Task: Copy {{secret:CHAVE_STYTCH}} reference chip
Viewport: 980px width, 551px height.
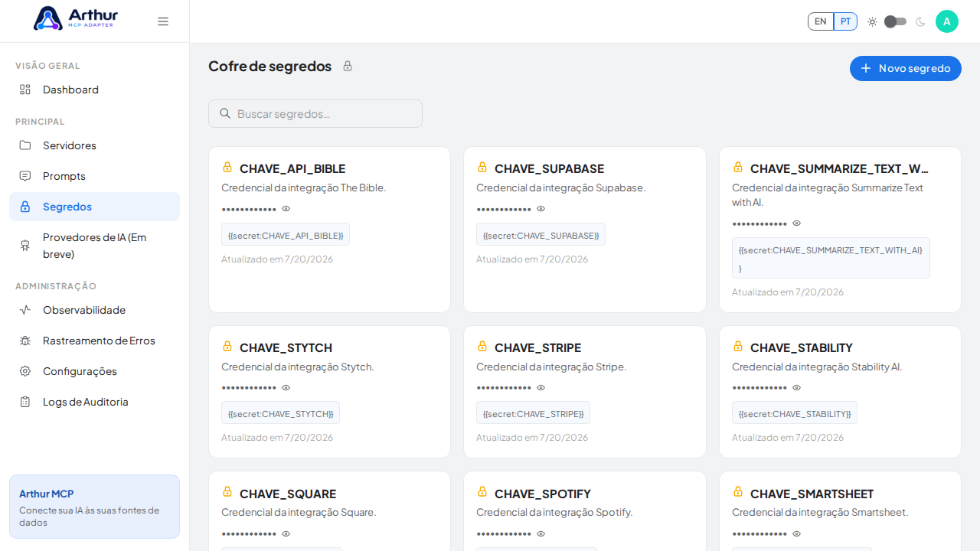Action: [280, 412]
